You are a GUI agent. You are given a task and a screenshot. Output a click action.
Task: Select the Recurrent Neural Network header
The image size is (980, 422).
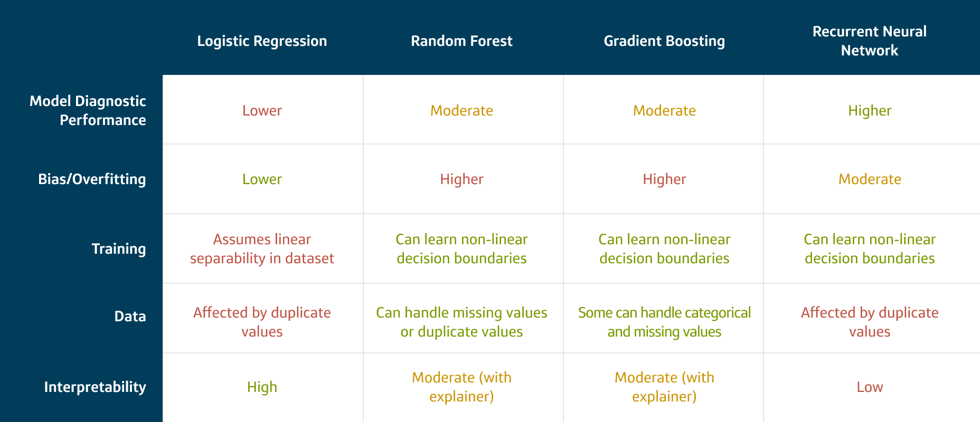click(x=869, y=41)
